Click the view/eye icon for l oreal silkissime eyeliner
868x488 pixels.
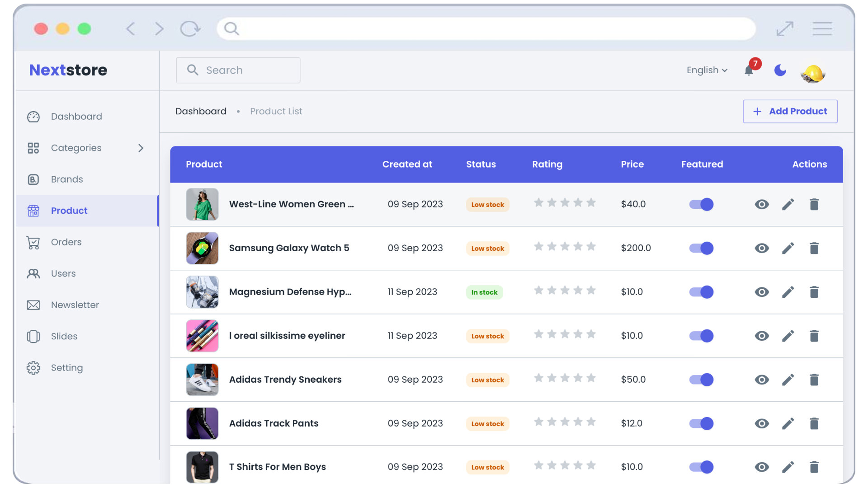762,335
